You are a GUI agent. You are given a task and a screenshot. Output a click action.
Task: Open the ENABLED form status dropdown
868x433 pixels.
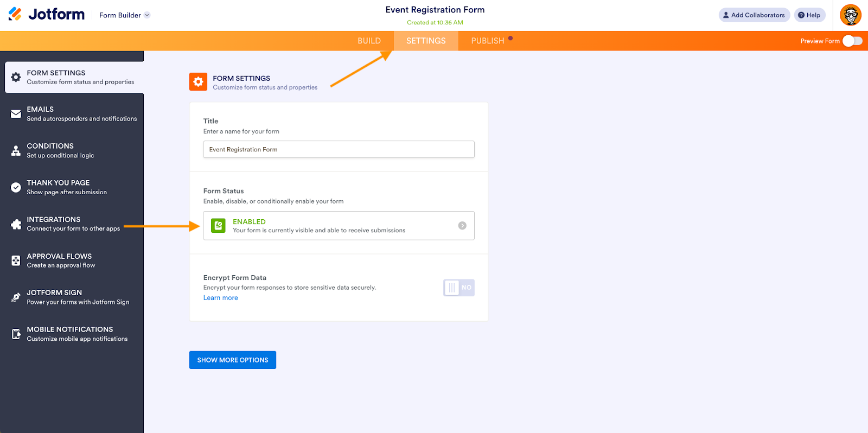pyautogui.click(x=339, y=226)
